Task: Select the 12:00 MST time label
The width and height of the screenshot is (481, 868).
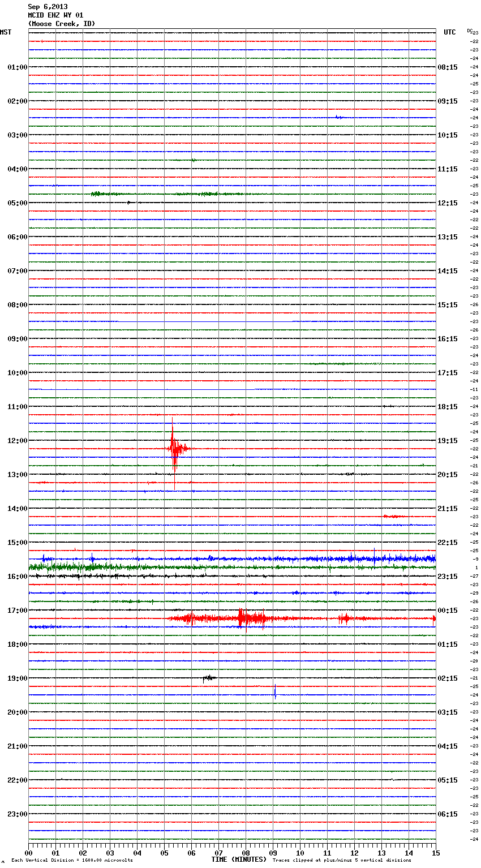Action: (17, 440)
